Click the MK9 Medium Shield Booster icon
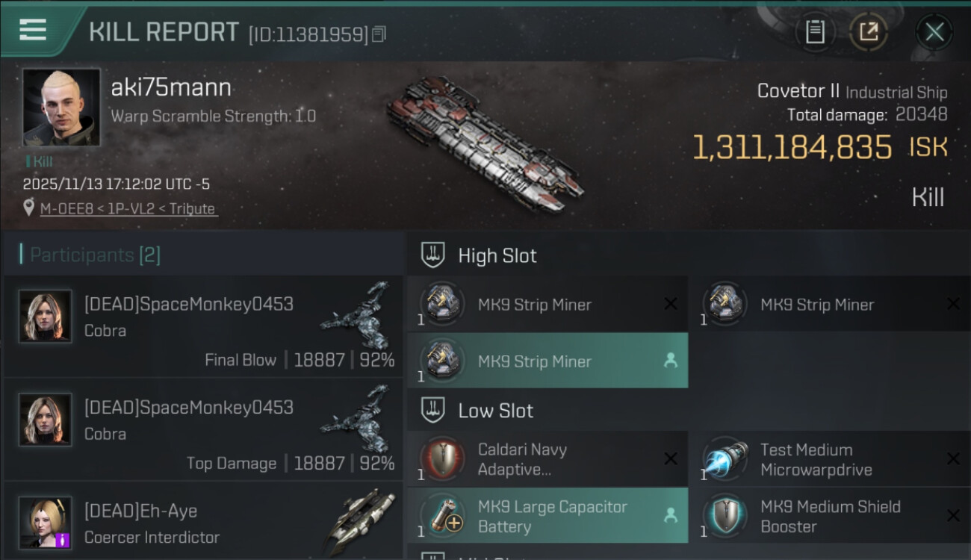 click(725, 515)
